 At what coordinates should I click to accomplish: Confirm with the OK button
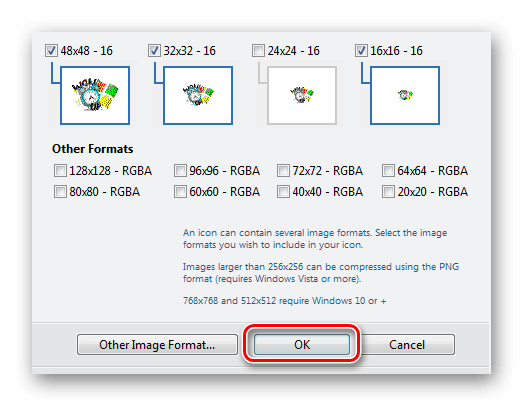click(x=302, y=345)
